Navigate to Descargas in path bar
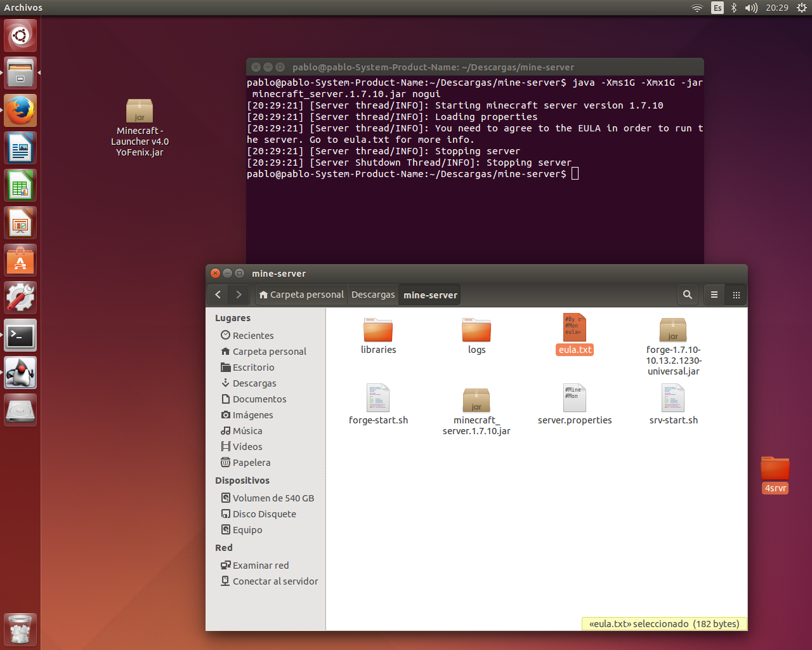 coord(373,295)
